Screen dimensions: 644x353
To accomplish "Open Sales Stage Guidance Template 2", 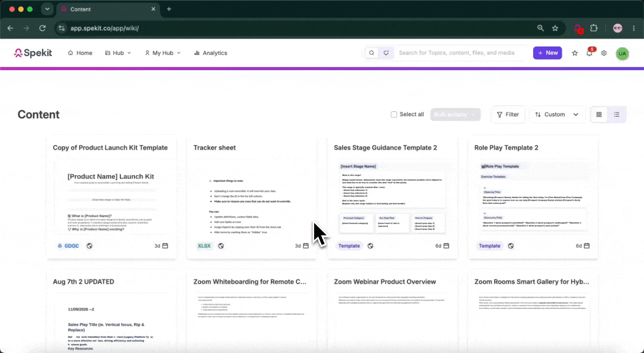I will [385, 148].
